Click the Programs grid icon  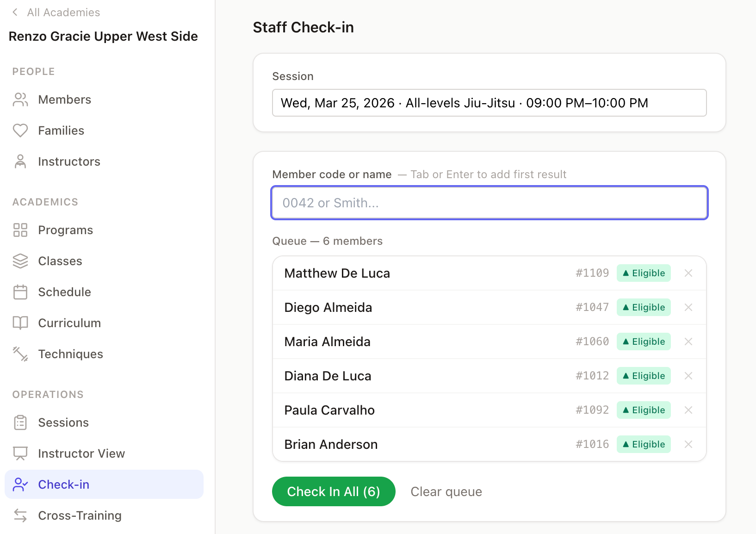click(x=20, y=230)
